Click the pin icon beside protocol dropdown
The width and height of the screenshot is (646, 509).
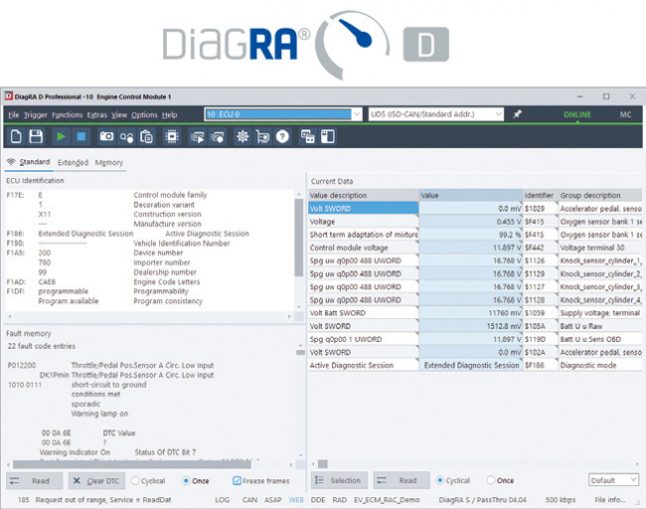coord(517,114)
